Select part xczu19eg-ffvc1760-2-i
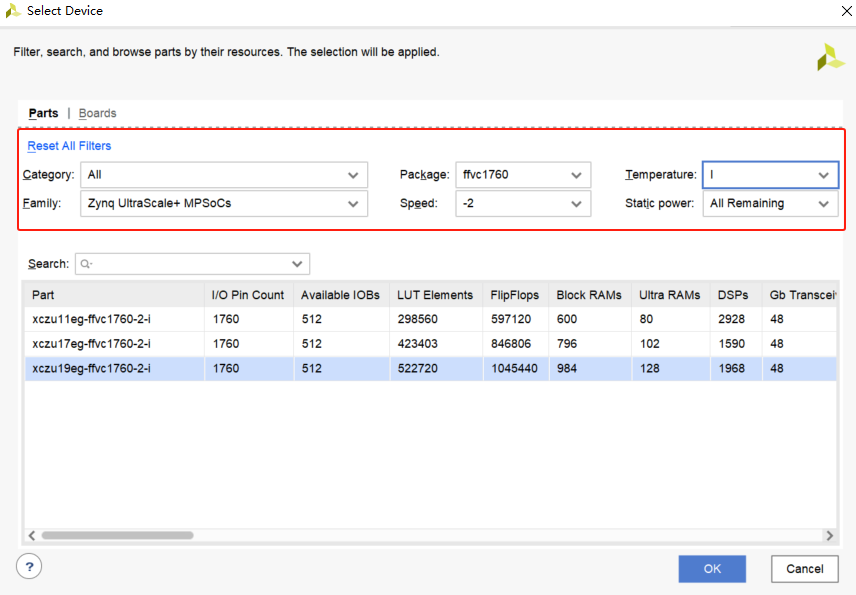The image size is (856, 595). pos(91,368)
